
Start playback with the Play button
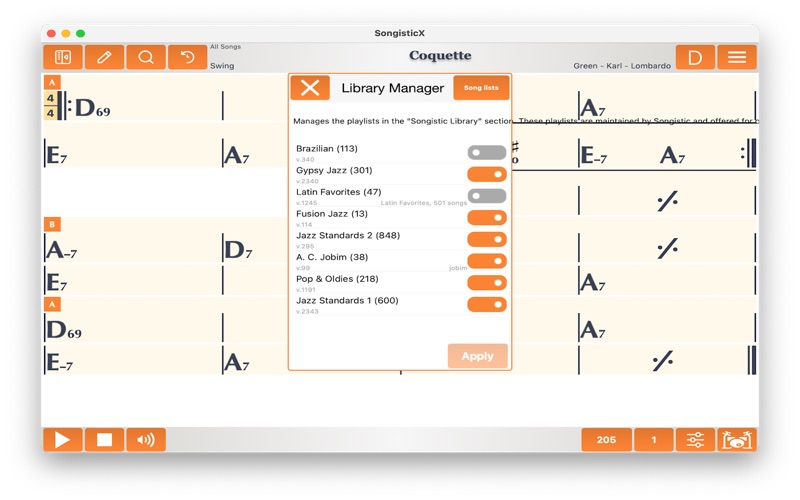63,440
